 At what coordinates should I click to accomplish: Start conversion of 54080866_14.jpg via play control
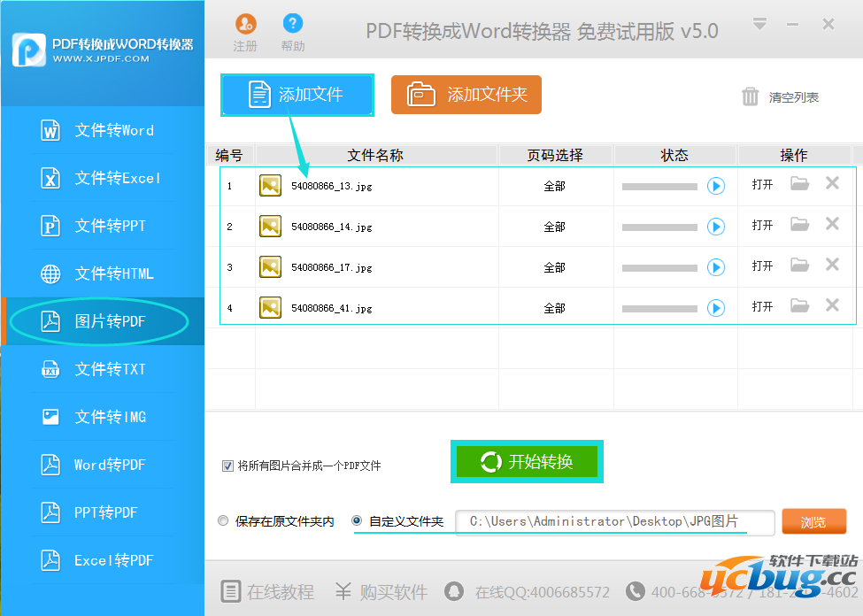pyautogui.click(x=715, y=226)
